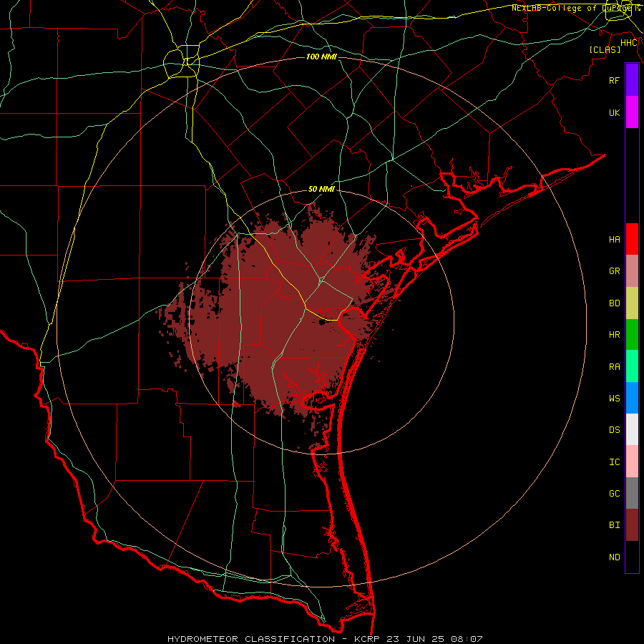Click the ND legend label

pyautogui.click(x=614, y=557)
